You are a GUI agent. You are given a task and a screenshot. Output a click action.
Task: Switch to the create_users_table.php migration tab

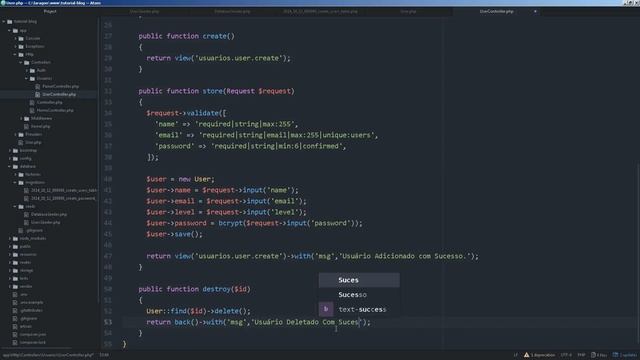(x=320, y=11)
